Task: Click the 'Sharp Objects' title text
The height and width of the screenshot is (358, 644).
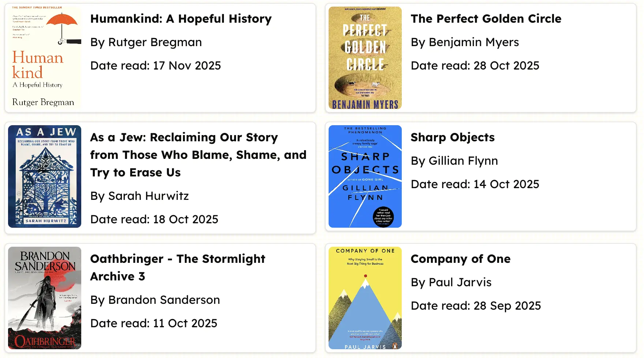Action: pyautogui.click(x=452, y=137)
